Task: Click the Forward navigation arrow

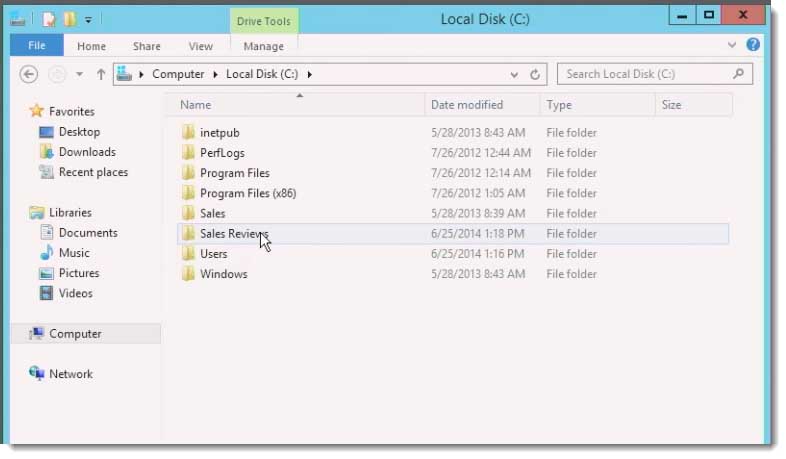Action: [57, 74]
